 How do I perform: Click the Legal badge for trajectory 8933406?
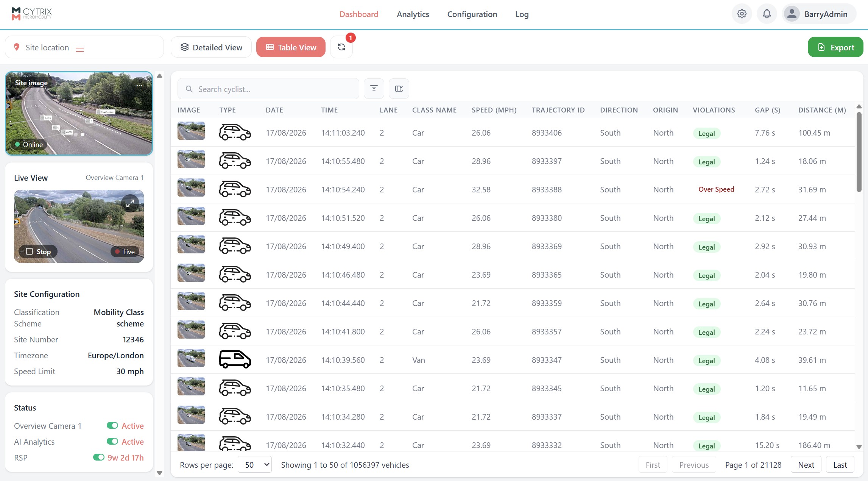(x=706, y=133)
